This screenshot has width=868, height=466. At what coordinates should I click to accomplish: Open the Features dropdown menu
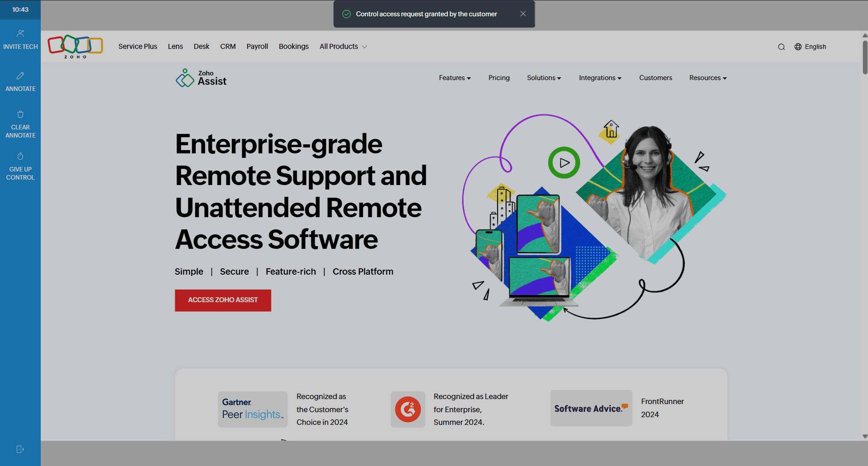click(x=455, y=78)
